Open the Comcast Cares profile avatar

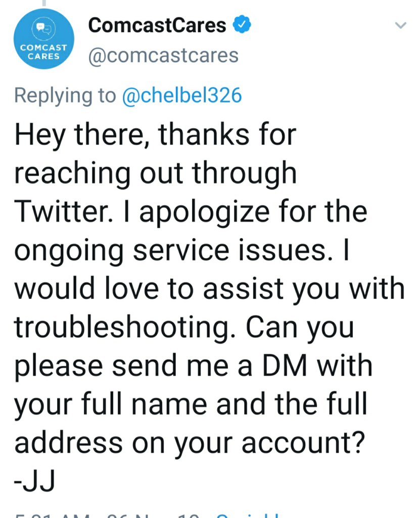click(x=43, y=38)
